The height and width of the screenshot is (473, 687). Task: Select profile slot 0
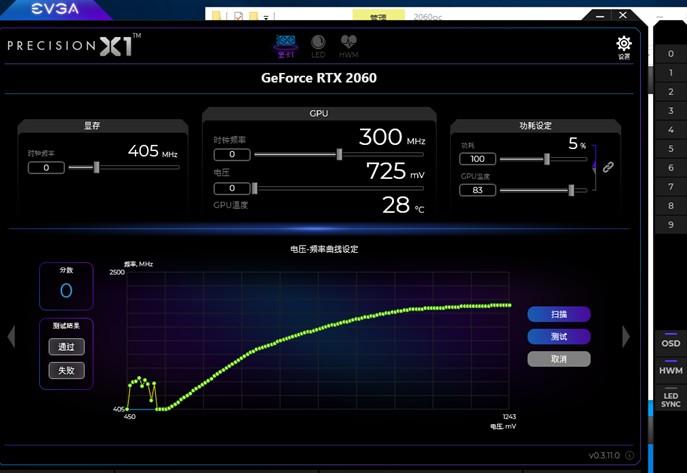pos(670,53)
